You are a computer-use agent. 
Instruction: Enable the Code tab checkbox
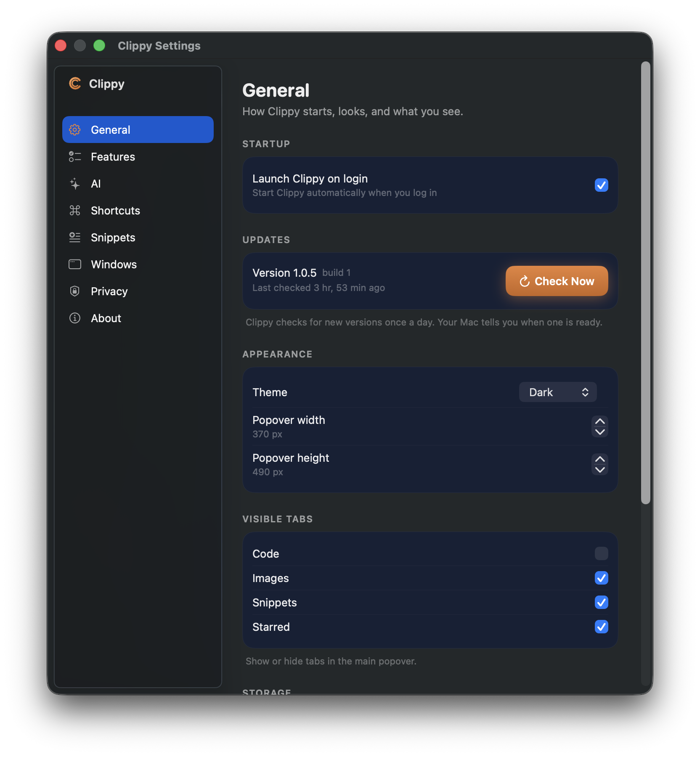[602, 553]
